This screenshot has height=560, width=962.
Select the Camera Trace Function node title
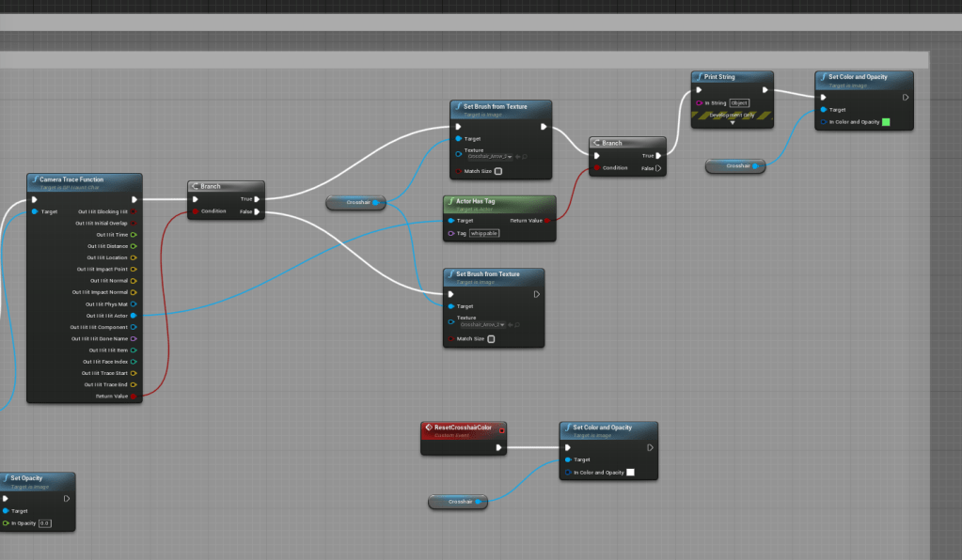[71, 179]
